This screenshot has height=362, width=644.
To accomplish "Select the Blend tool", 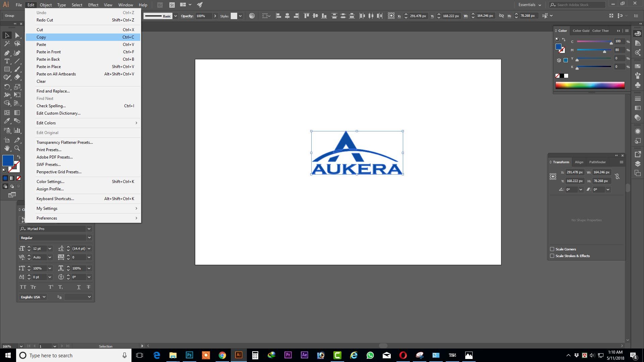I will 17,121.
